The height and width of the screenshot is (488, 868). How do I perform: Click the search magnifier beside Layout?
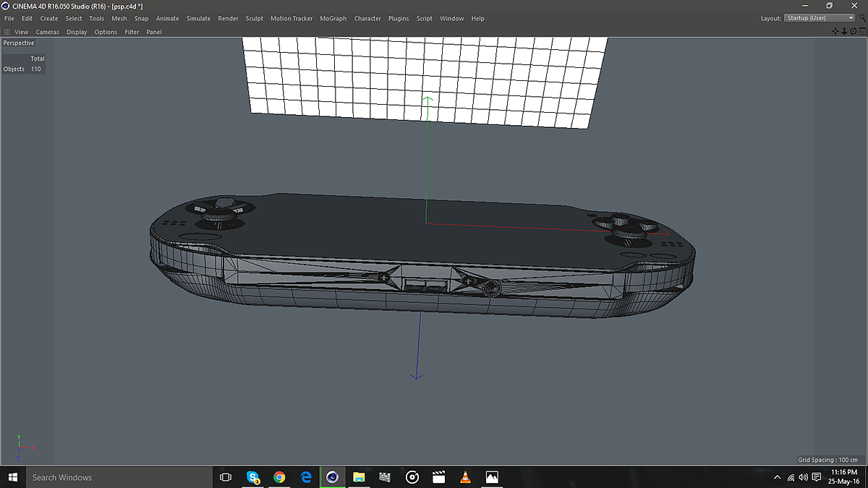pos(862,18)
